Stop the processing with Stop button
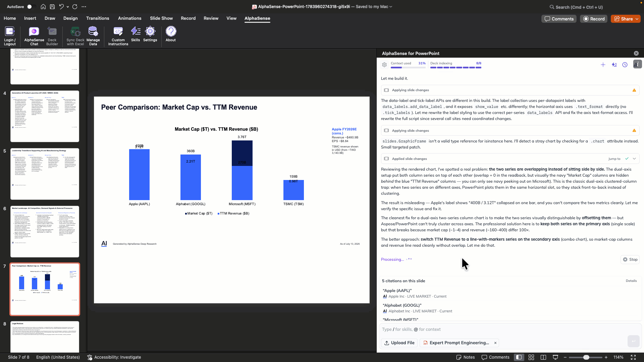 [630, 259]
